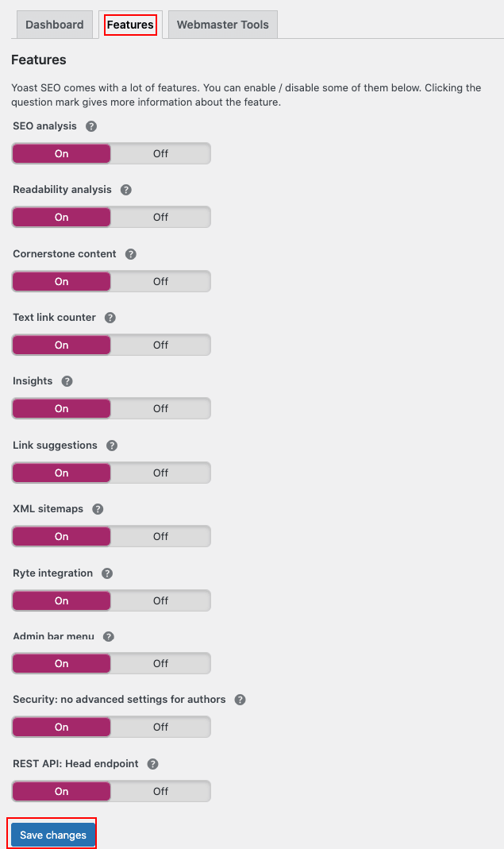Select the Features tab
Screen dimensions: 504x849
[130, 25]
